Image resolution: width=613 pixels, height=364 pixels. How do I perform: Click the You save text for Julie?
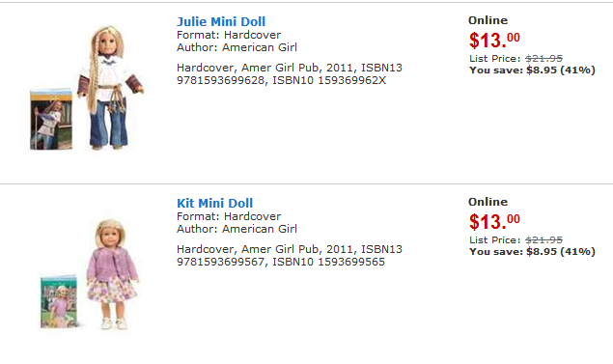click(x=532, y=70)
